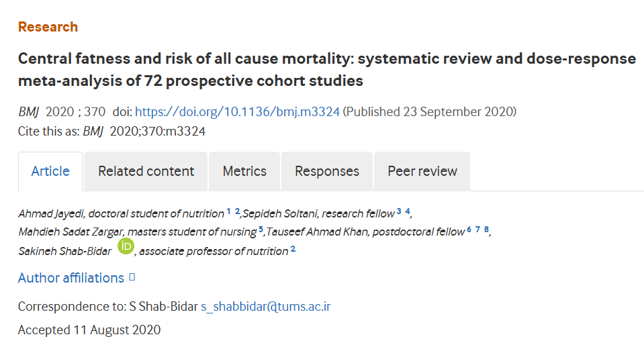This screenshot has height=347, width=644.
Task: Click affiliation superscript 6 after Tauseef Ahmad Khan
Action: (x=469, y=229)
